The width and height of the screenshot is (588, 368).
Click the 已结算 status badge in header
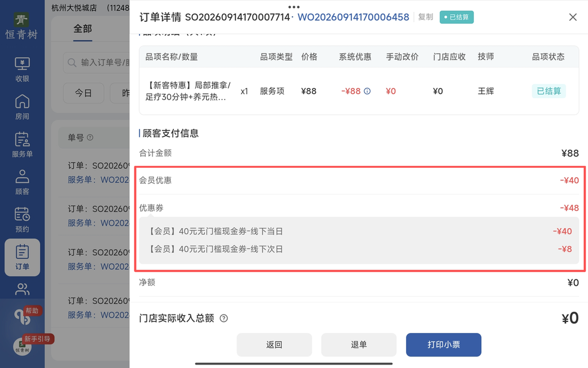click(457, 17)
